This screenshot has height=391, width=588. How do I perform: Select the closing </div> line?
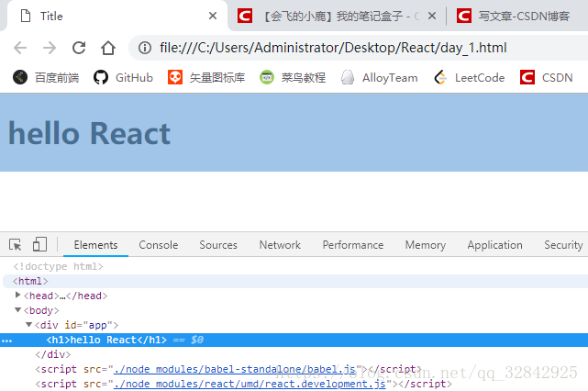[52, 354]
